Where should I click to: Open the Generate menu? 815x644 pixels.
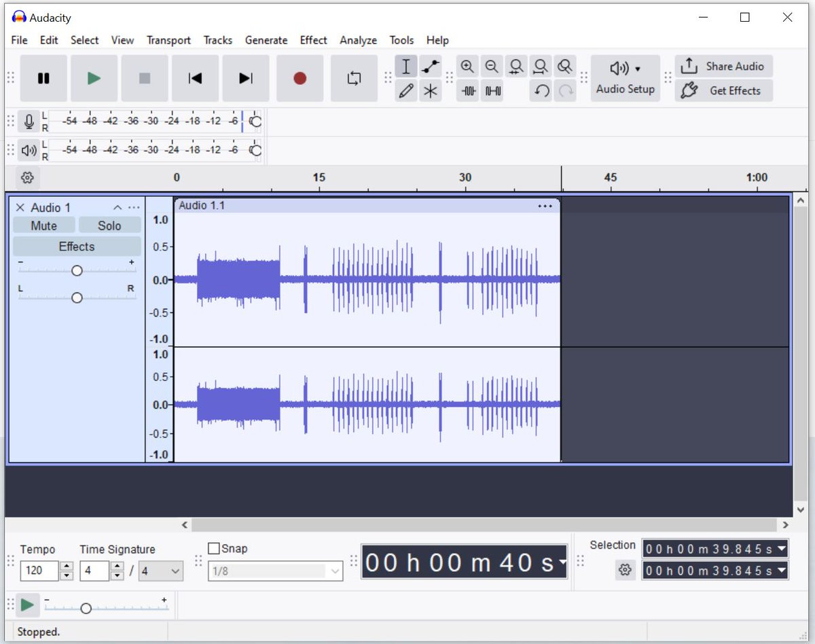click(266, 40)
